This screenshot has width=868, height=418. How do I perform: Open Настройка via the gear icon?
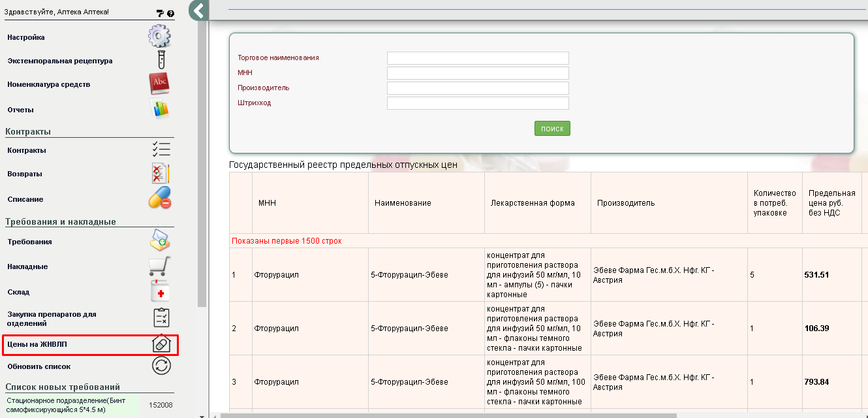(159, 37)
